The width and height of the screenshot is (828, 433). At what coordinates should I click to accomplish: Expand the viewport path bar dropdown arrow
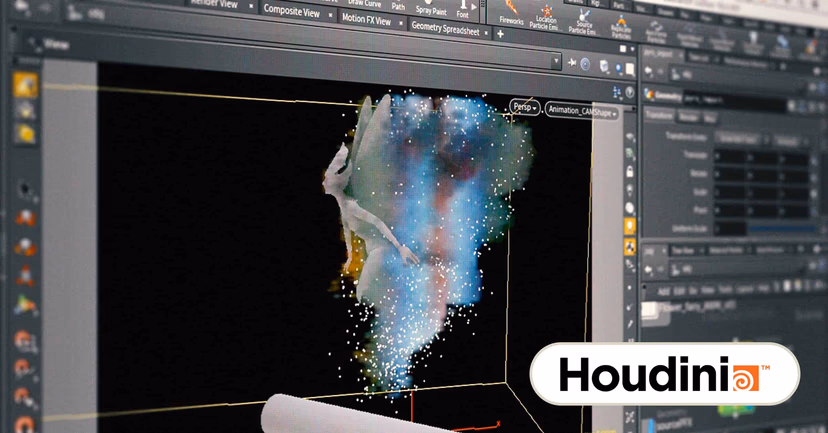(x=556, y=61)
